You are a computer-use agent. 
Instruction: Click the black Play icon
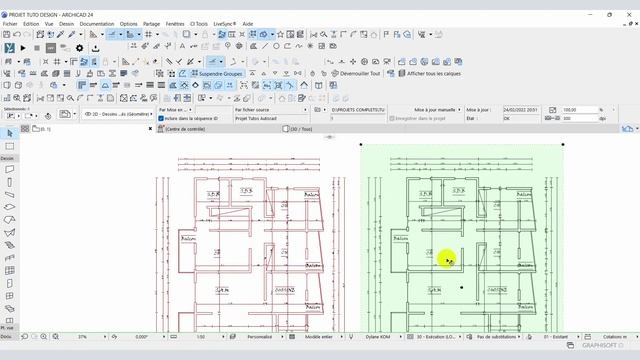tap(23, 48)
